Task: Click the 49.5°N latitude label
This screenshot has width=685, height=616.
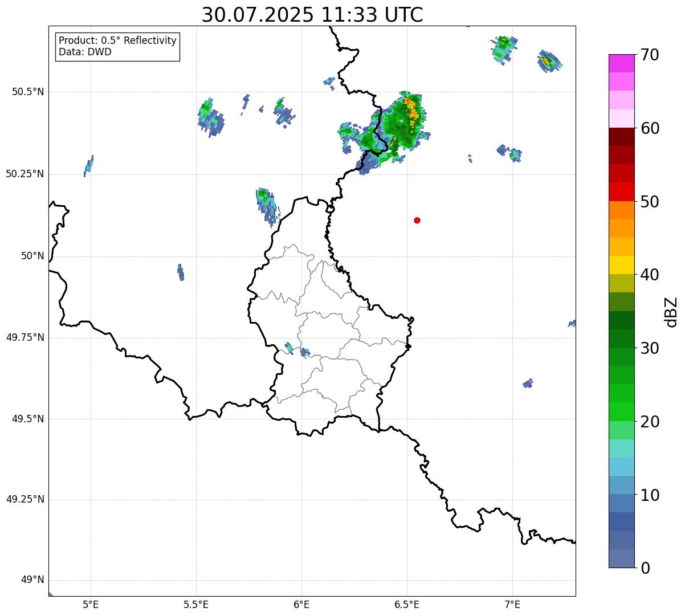Action: click(28, 419)
